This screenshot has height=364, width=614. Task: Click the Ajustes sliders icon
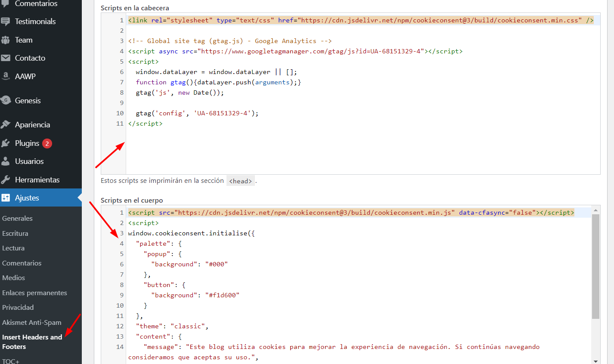pos(6,198)
